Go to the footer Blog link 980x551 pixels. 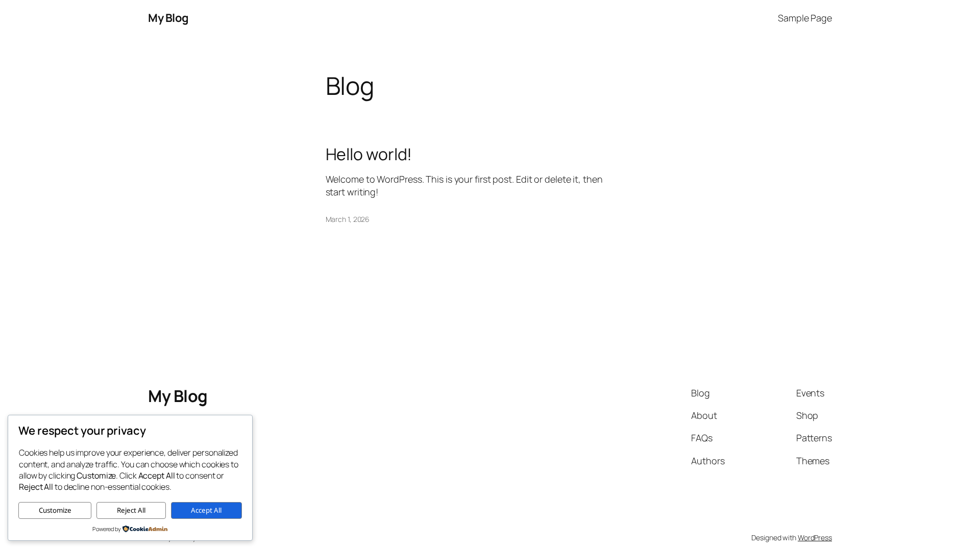[x=700, y=393]
